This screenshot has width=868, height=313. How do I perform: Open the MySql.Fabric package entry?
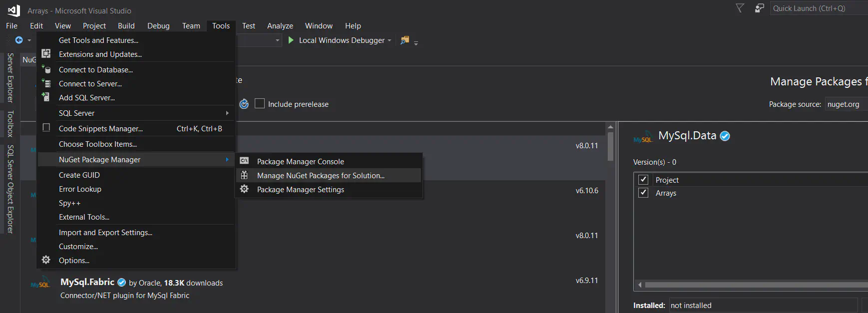tap(87, 283)
